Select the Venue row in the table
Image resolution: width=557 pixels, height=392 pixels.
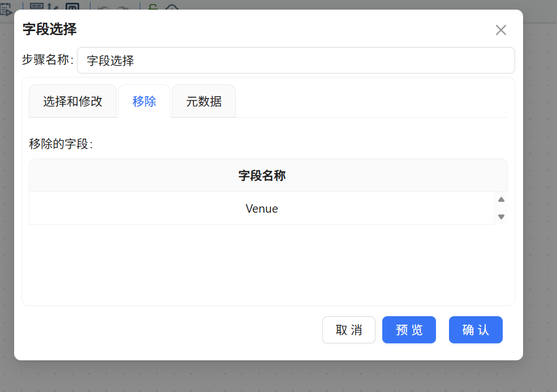[x=262, y=208]
